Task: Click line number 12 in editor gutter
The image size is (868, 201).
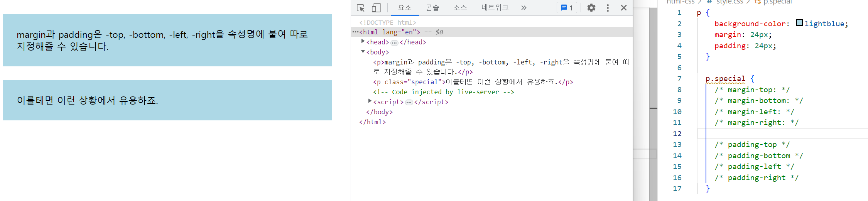Action: [x=677, y=134]
